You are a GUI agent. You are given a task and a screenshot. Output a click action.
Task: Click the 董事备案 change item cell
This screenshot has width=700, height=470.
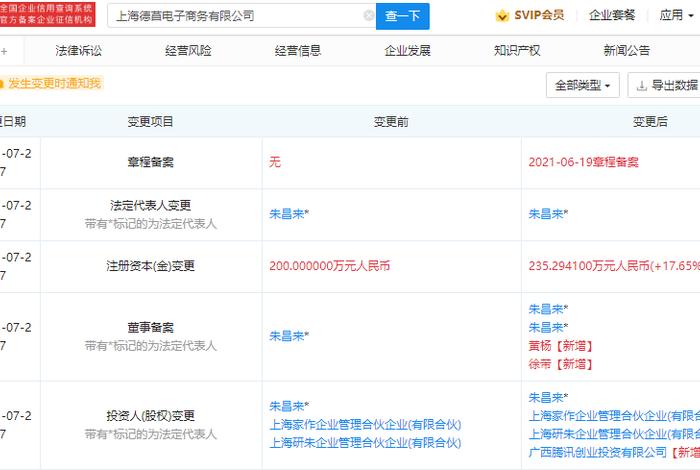point(151,337)
